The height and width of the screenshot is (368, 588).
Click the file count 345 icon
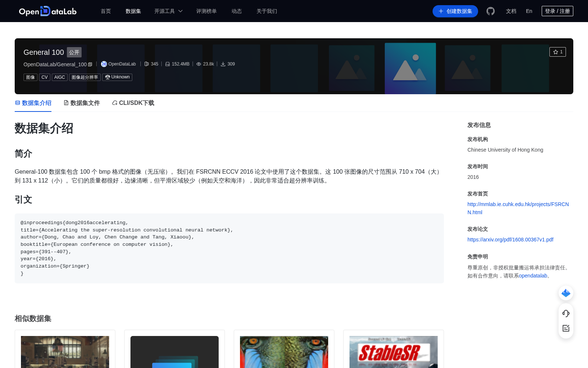(x=147, y=64)
